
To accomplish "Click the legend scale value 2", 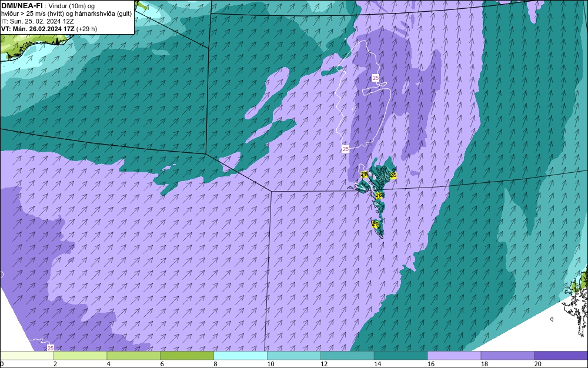I will (55, 364).
